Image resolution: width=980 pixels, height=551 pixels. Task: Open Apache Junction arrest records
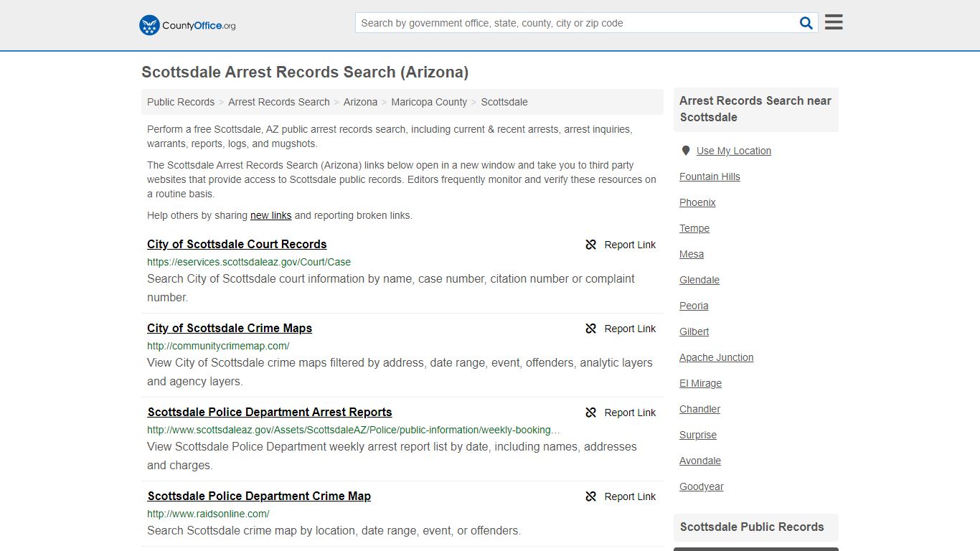[x=717, y=357]
